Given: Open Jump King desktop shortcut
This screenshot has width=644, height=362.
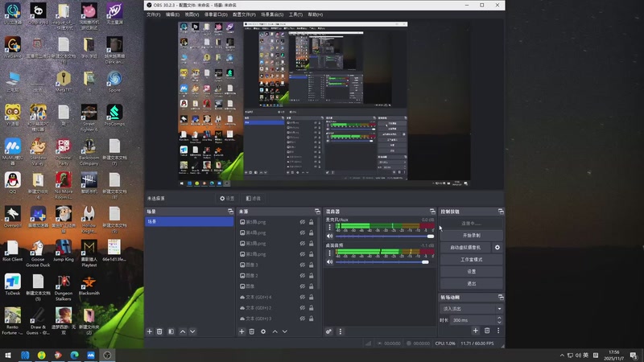Looking at the screenshot, I should (64, 251).
